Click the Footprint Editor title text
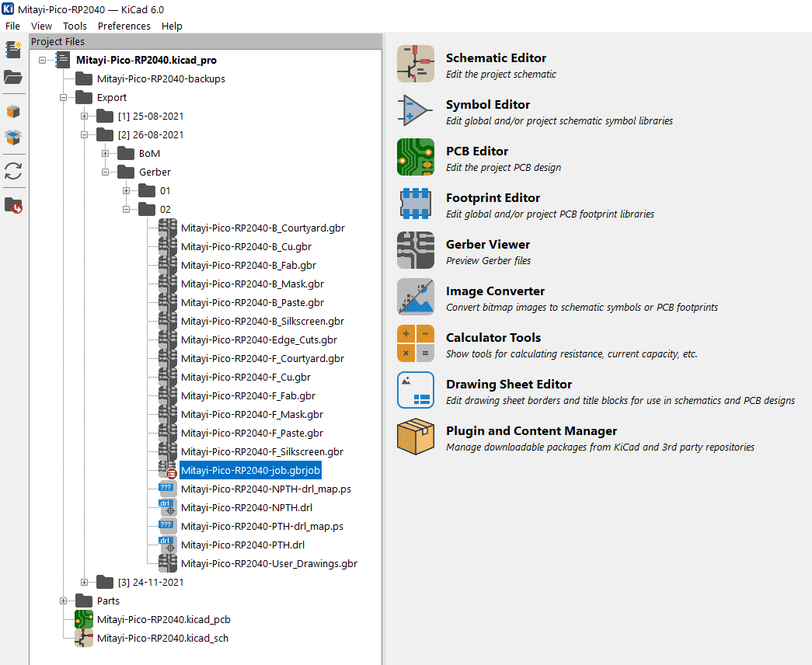The width and height of the screenshot is (812, 665). (493, 198)
